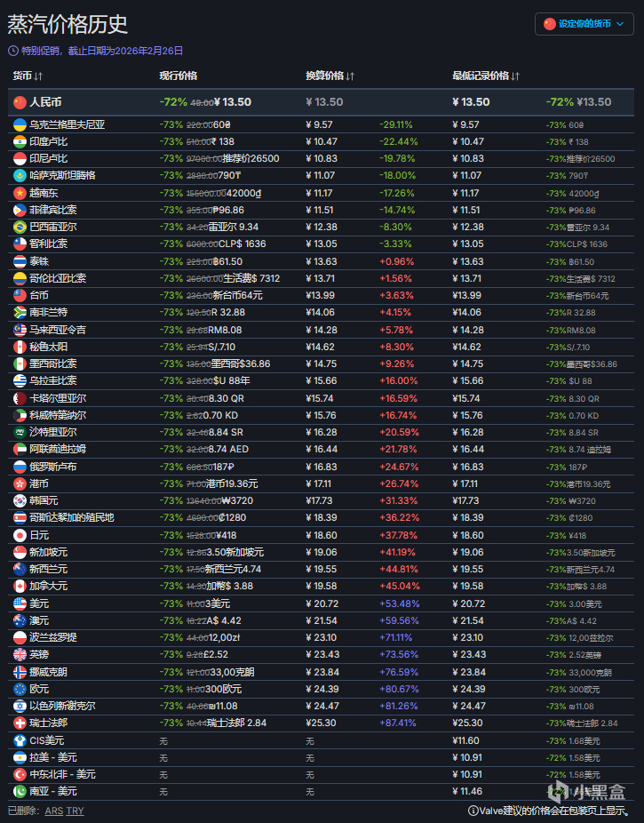This screenshot has width=644, height=823.
Task: Click the 特别促销 deadline notice text
Action: [x=102, y=51]
